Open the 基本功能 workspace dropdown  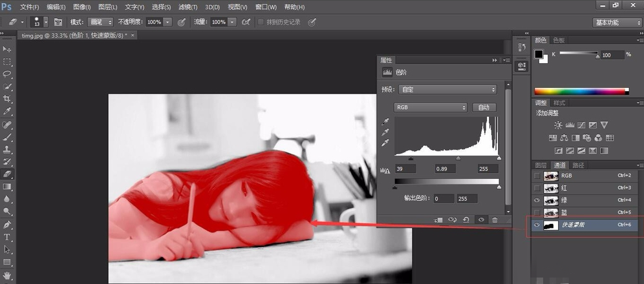(x=617, y=23)
